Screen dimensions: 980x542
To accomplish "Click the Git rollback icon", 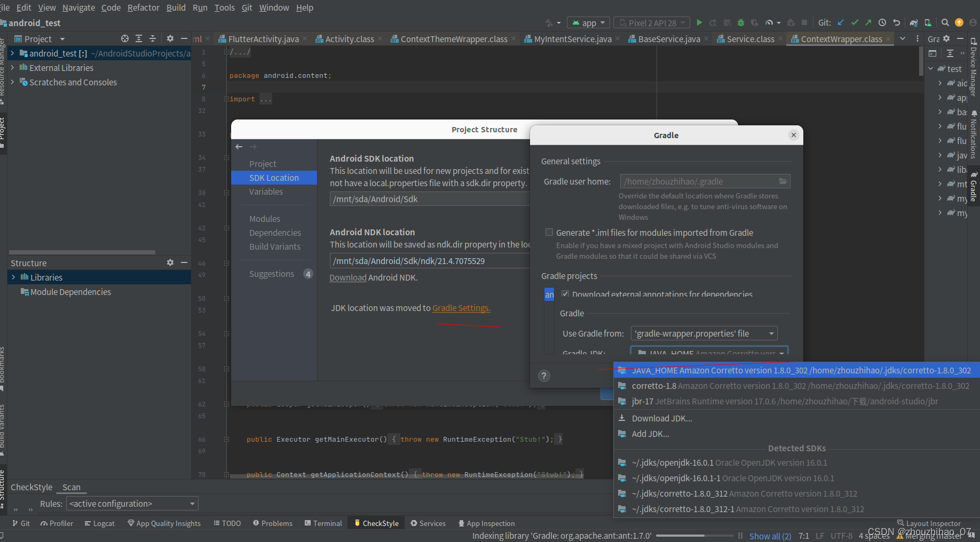I will (x=897, y=23).
